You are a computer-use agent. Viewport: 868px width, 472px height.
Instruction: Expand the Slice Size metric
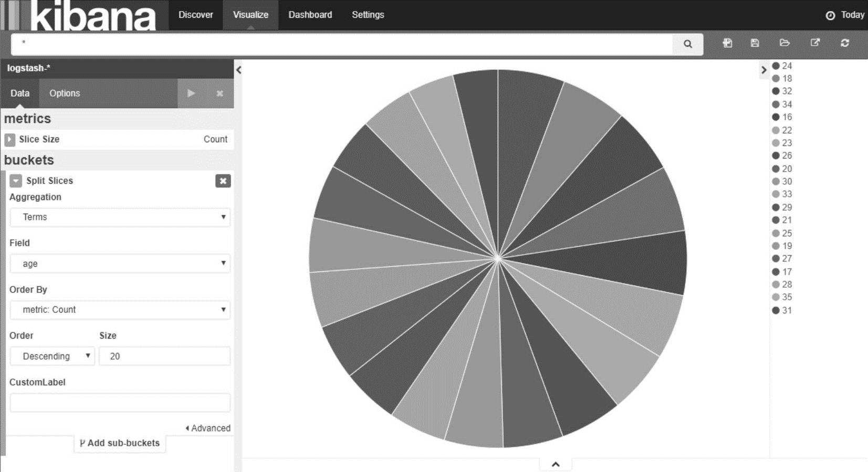[x=10, y=140]
